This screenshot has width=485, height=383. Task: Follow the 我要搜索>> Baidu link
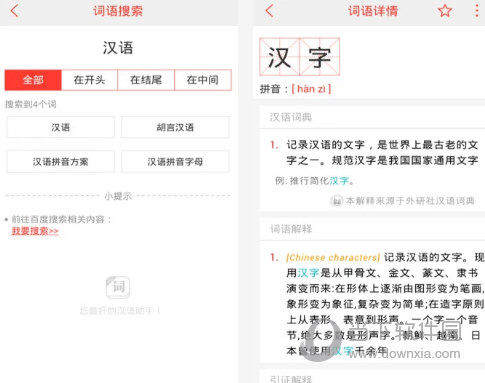click(35, 231)
